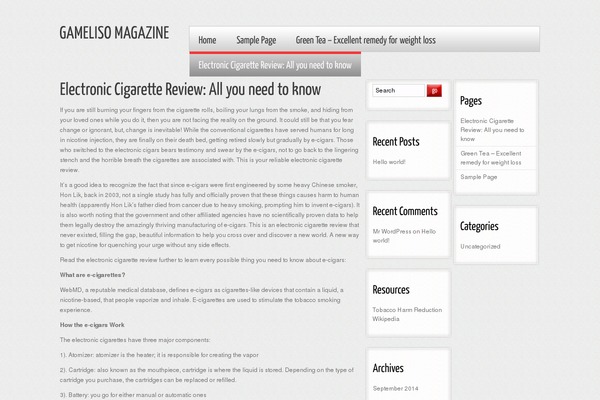Open the September 2014 archive
The width and height of the screenshot is (600, 400).
click(396, 389)
